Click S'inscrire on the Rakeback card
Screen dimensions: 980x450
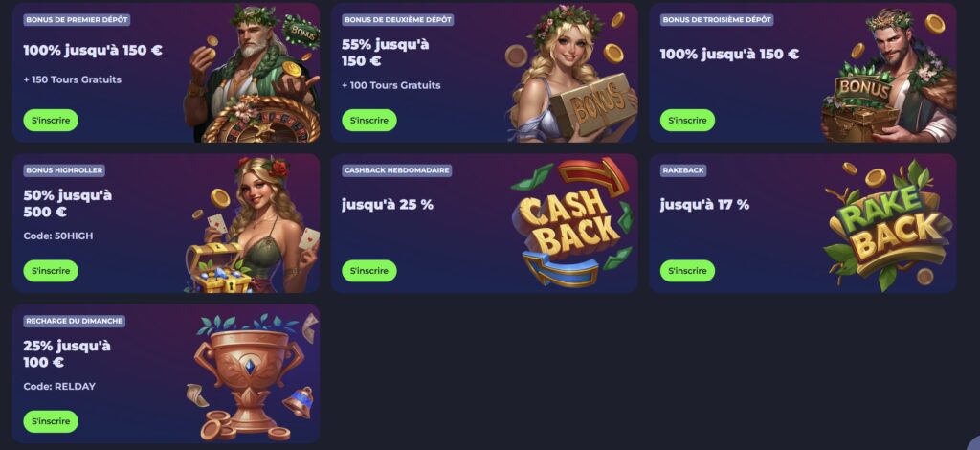[x=687, y=271]
